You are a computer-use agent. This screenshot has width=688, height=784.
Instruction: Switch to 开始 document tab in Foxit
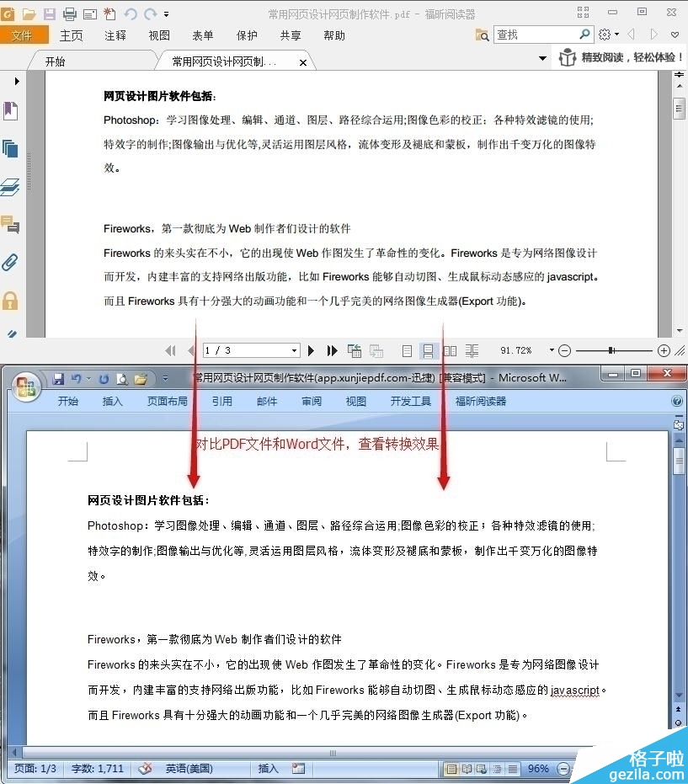pyautogui.click(x=55, y=61)
